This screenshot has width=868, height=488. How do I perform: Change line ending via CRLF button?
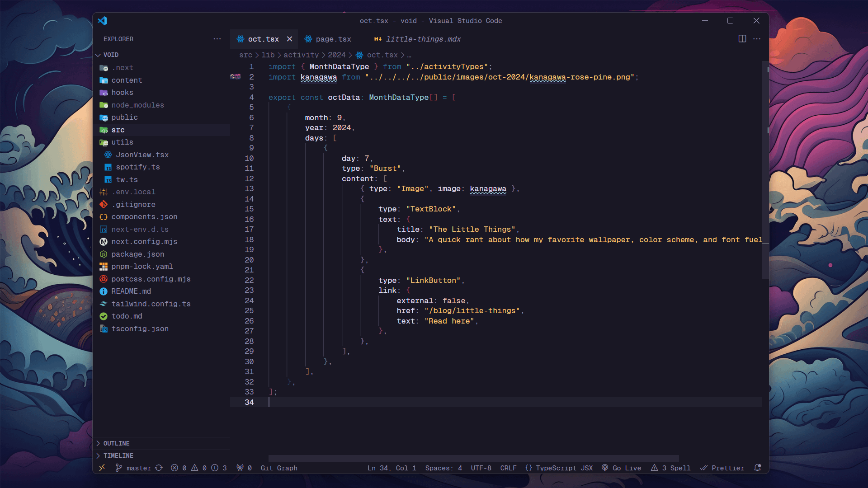pos(508,468)
